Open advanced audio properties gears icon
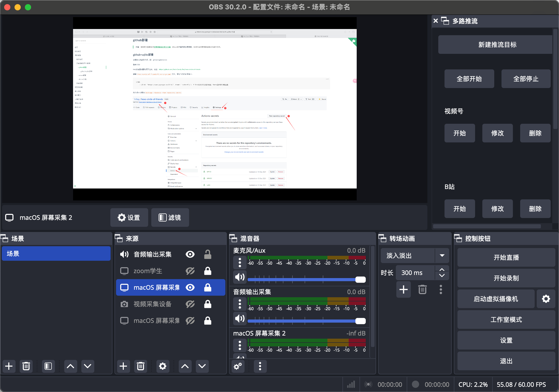 238,366
